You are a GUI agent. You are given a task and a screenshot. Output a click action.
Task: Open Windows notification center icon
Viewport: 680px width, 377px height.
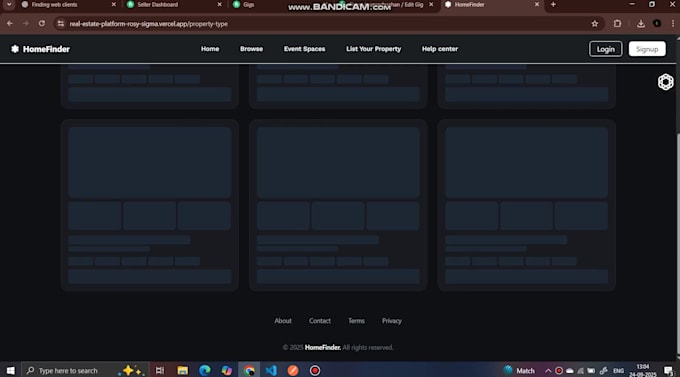(x=669, y=370)
